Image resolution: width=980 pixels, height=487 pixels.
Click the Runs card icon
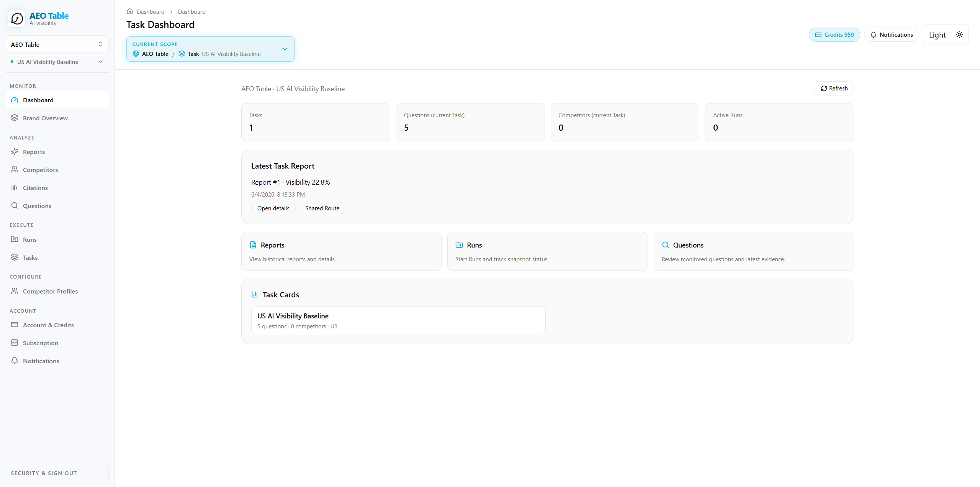(459, 245)
